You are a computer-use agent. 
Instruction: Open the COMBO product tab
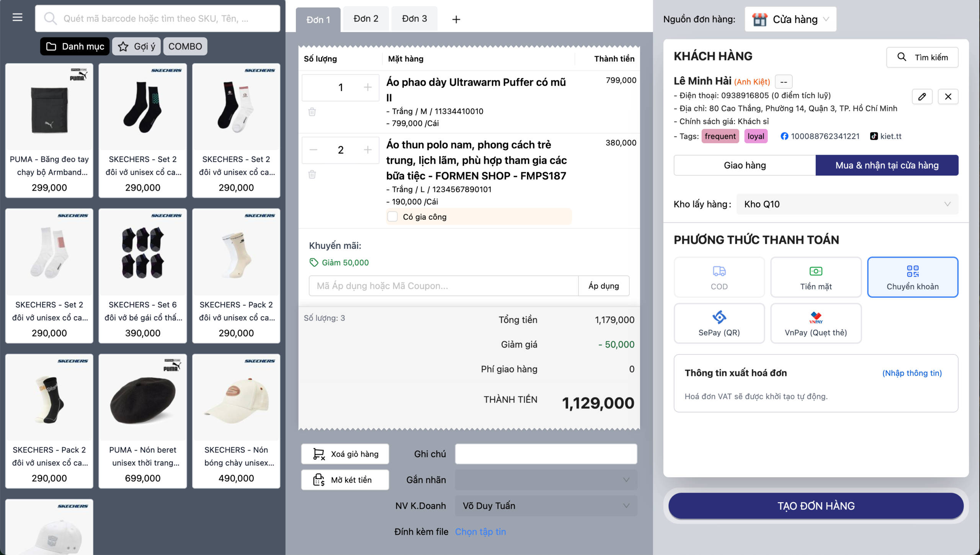coord(185,46)
